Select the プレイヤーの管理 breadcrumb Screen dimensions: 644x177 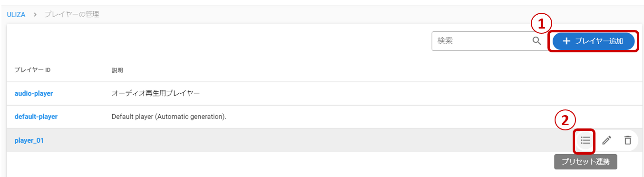coord(72,14)
